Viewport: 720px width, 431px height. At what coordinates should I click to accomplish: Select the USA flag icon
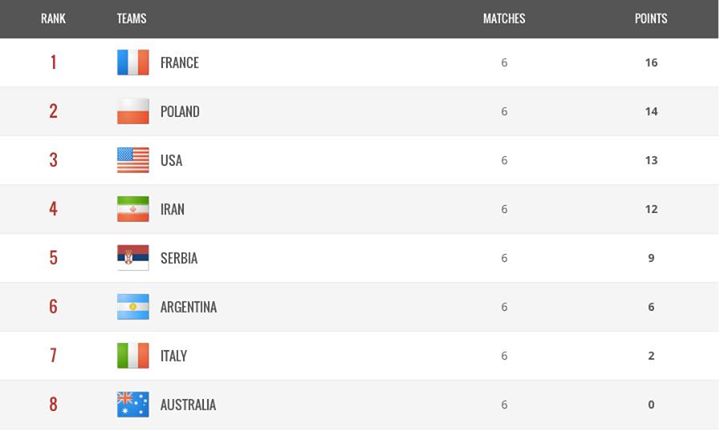[133, 160]
